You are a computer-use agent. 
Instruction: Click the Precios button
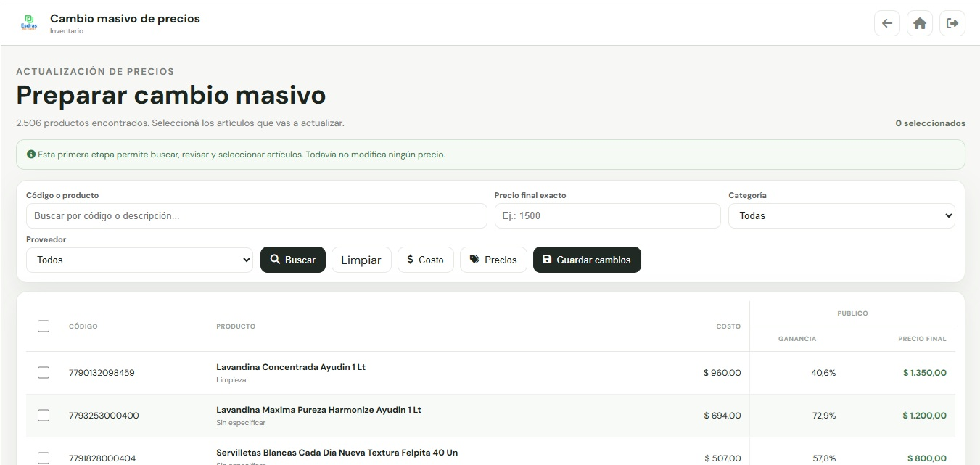pyautogui.click(x=493, y=260)
